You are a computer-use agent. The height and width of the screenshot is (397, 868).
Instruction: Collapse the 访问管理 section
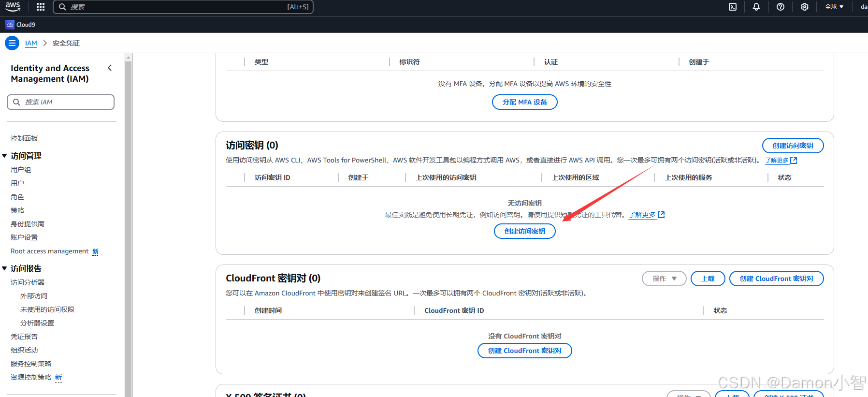coord(4,156)
